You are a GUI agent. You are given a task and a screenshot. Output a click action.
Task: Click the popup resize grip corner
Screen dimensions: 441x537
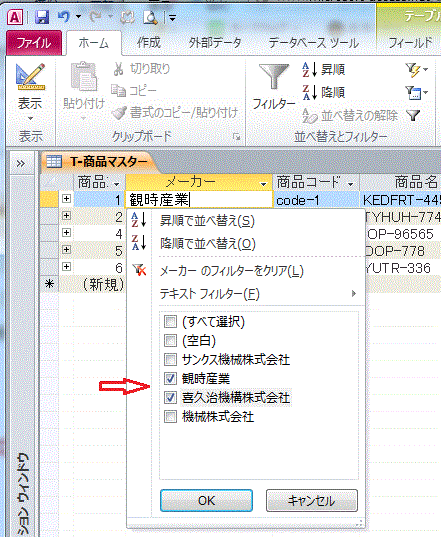point(360,523)
